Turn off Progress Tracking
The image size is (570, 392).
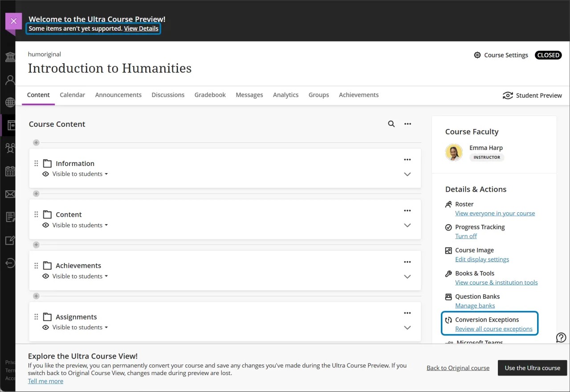pos(466,236)
